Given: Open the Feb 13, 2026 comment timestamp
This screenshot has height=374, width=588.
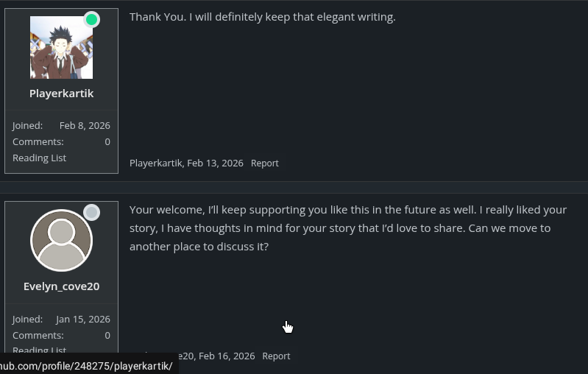Looking at the screenshot, I should 215,163.
